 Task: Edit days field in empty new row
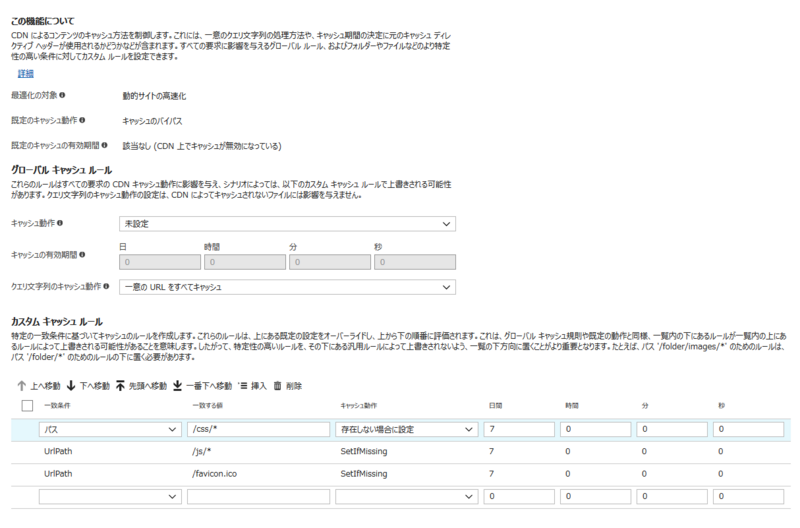point(519,496)
